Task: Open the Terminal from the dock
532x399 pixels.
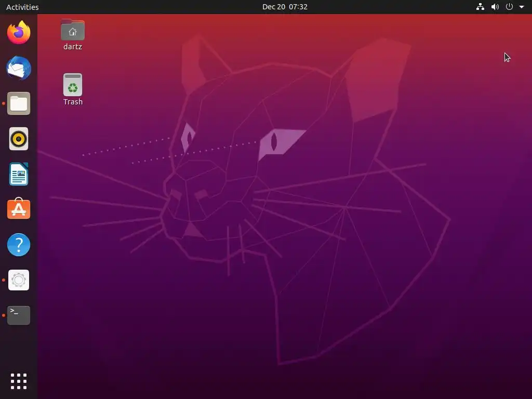Action: pos(19,315)
